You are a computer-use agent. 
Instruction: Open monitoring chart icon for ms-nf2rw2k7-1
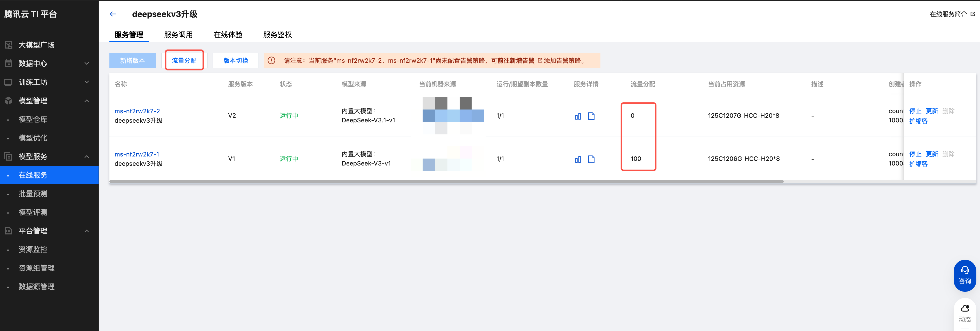pyautogui.click(x=577, y=159)
